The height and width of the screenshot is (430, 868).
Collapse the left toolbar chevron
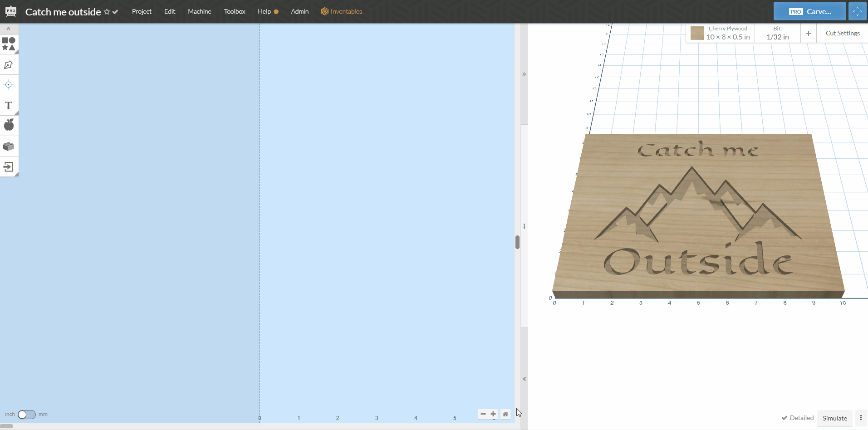(x=9, y=29)
